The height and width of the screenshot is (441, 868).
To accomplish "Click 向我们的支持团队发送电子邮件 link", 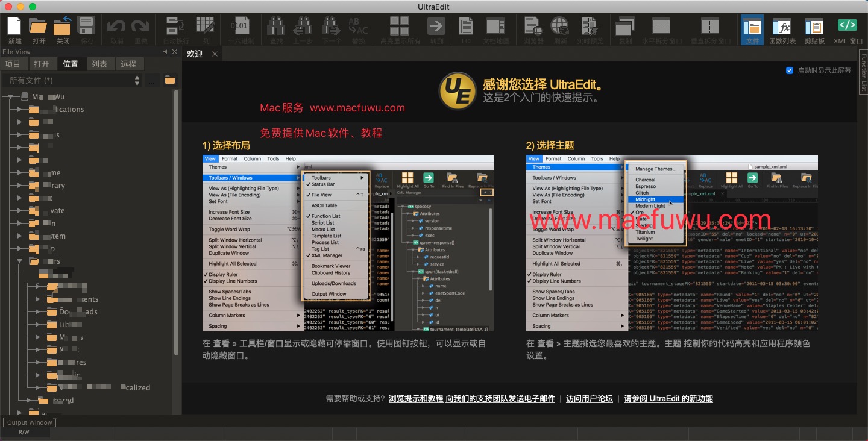I will pos(500,398).
